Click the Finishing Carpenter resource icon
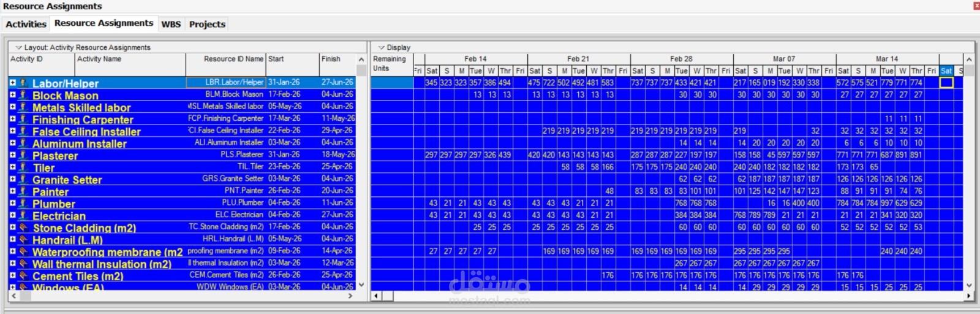 tap(23, 119)
